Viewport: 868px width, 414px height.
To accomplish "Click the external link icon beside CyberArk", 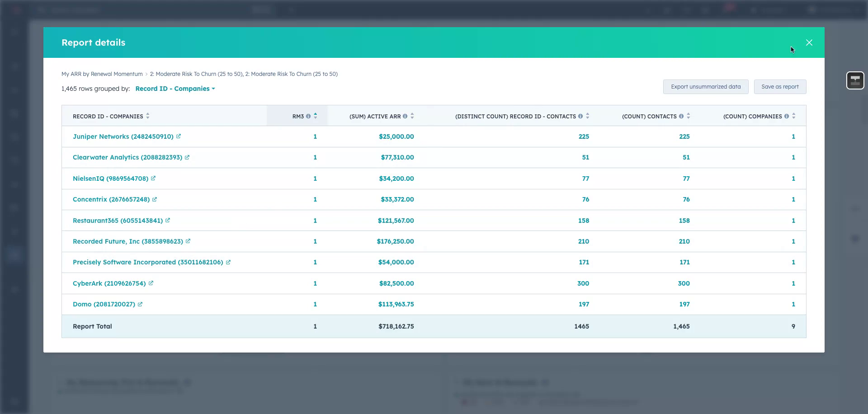I will (151, 283).
